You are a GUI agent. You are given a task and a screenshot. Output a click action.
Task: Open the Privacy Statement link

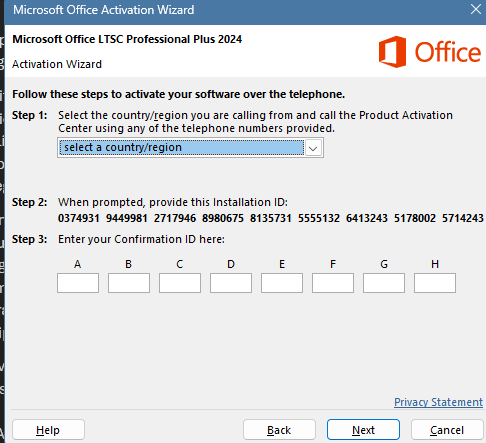point(438,402)
